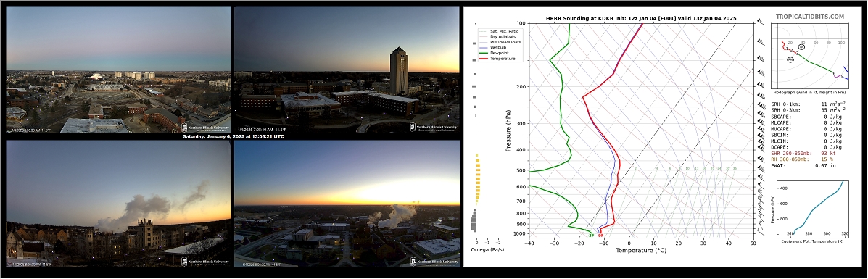Open the top-left campus webcam image
This screenshot has width=868, height=279.
118,70
